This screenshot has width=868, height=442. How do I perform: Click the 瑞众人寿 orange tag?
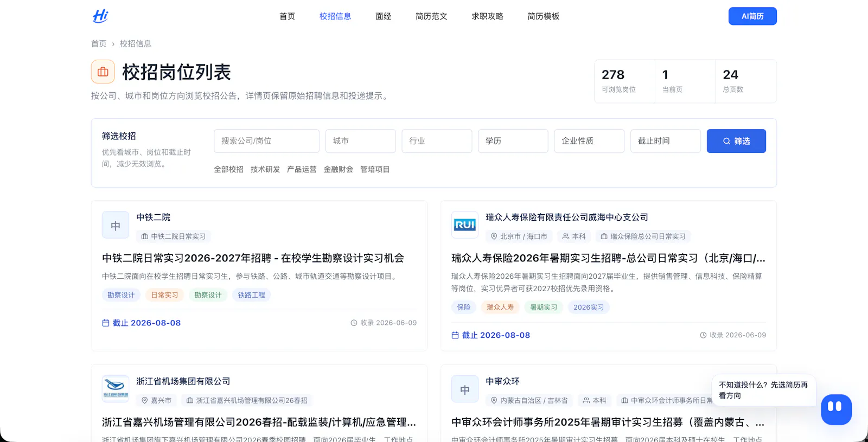coord(500,308)
